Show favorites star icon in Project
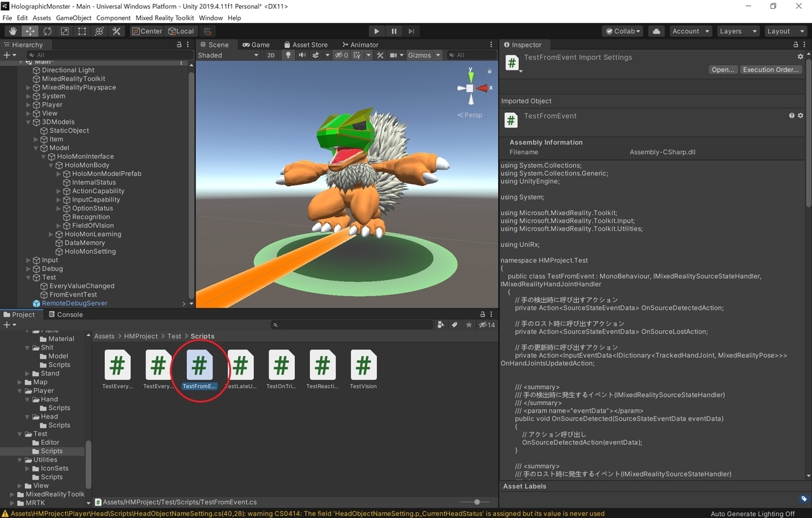812x518 pixels. click(x=469, y=325)
